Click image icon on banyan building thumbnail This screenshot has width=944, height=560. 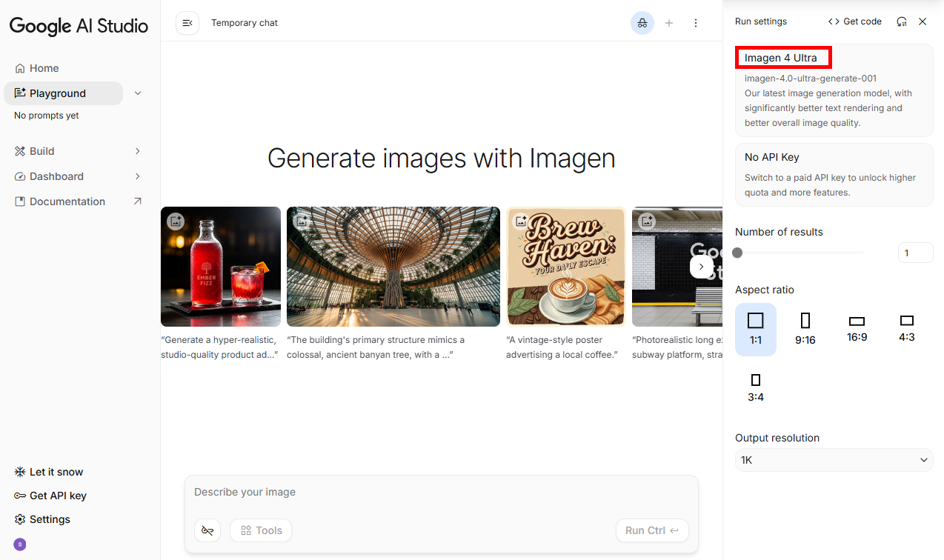(302, 221)
